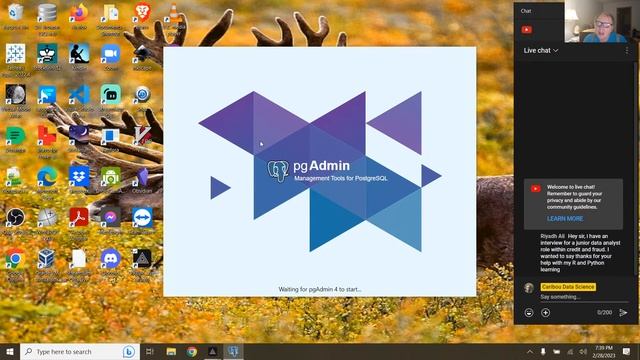Click the YouTube icon in chat panel

coord(527,30)
